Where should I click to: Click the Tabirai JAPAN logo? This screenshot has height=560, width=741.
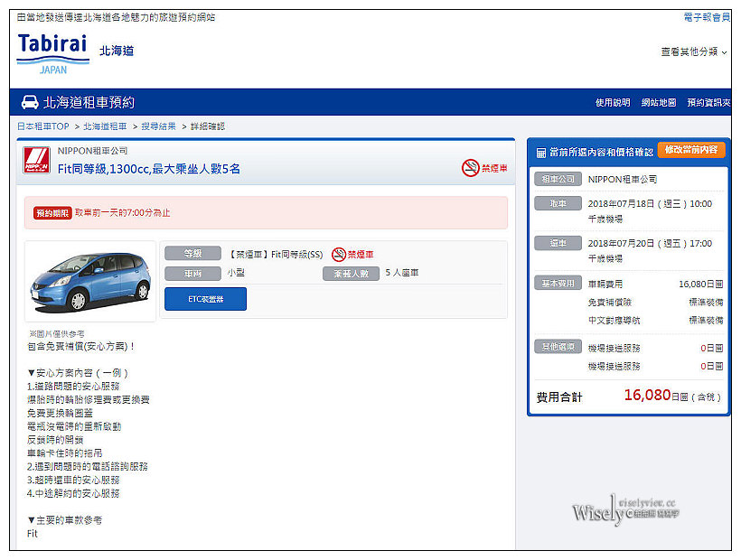tap(52, 51)
